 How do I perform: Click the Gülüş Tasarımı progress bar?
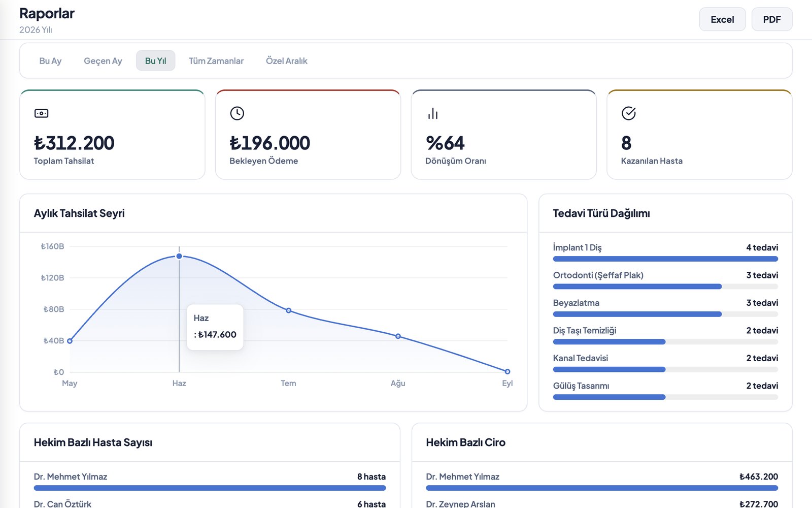tap(665, 397)
